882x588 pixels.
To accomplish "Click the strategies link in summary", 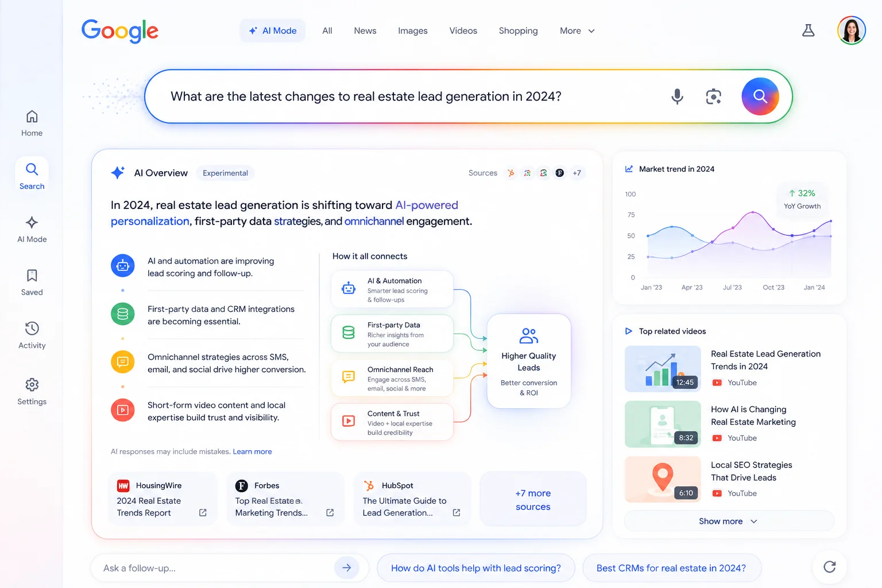I will tap(297, 221).
